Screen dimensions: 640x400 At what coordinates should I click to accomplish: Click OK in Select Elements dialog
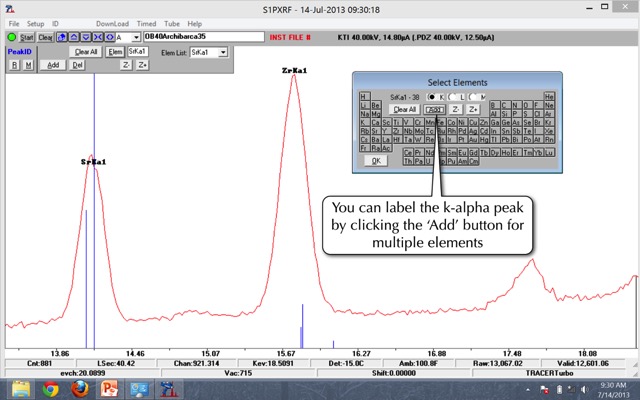[x=376, y=160]
